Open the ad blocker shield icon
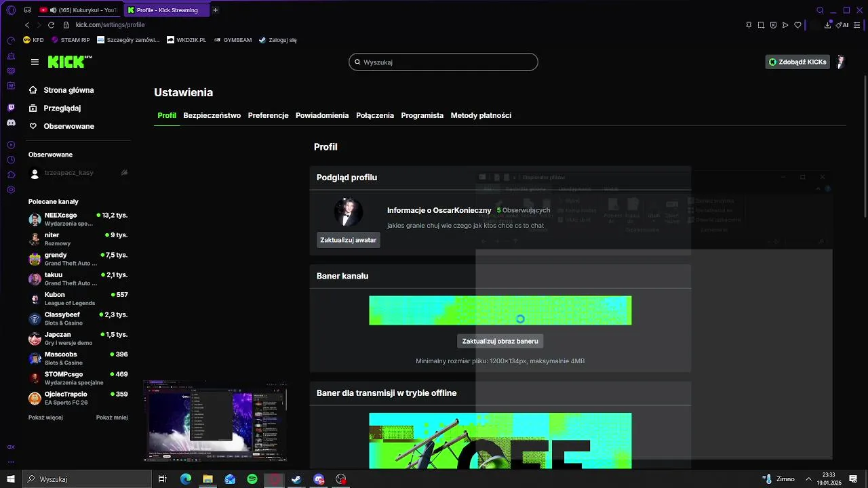 click(x=773, y=24)
